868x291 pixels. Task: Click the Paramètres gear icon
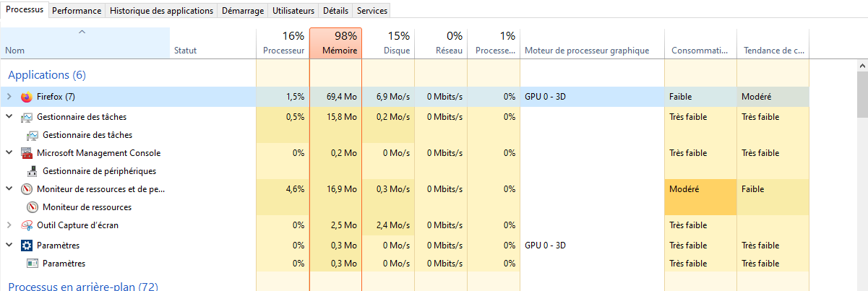click(x=27, y=246)
